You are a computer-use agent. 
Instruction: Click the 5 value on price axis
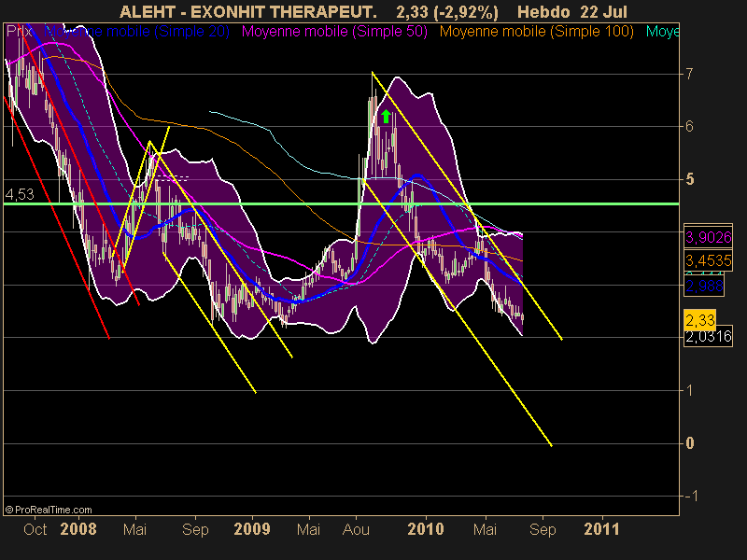pyautogui.click(x=689, y=179)
